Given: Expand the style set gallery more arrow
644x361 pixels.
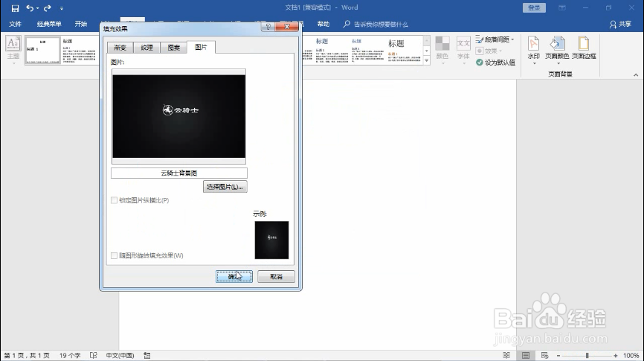Looking at the screenshot, I should (426, 60).
